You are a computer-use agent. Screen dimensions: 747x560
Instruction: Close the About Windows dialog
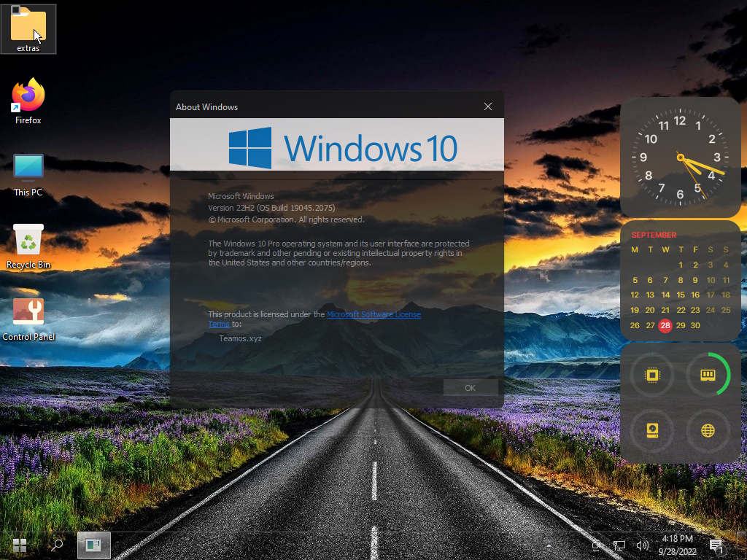pyautogui.click(x=488, y=106)
